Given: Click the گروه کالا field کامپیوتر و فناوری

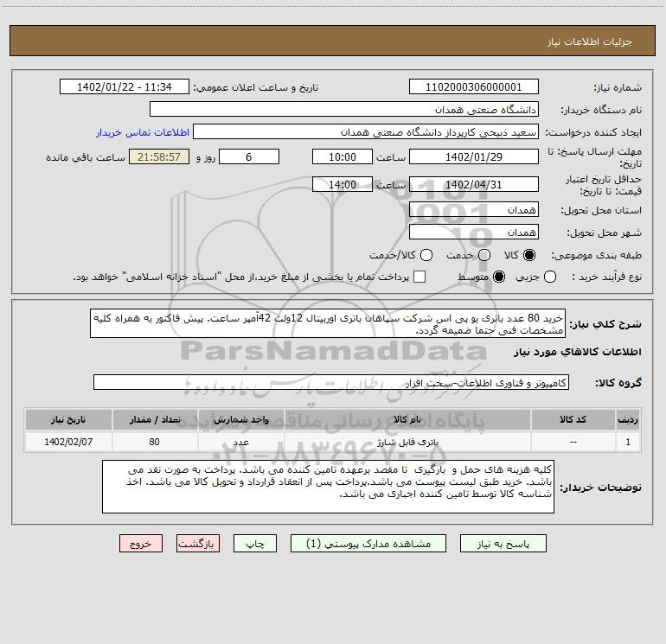Looking at the screenshot, I should point(331,382).
